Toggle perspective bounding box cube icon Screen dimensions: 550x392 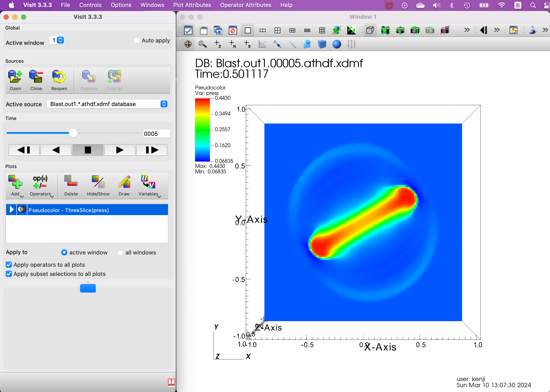click(x=370, y=30)
